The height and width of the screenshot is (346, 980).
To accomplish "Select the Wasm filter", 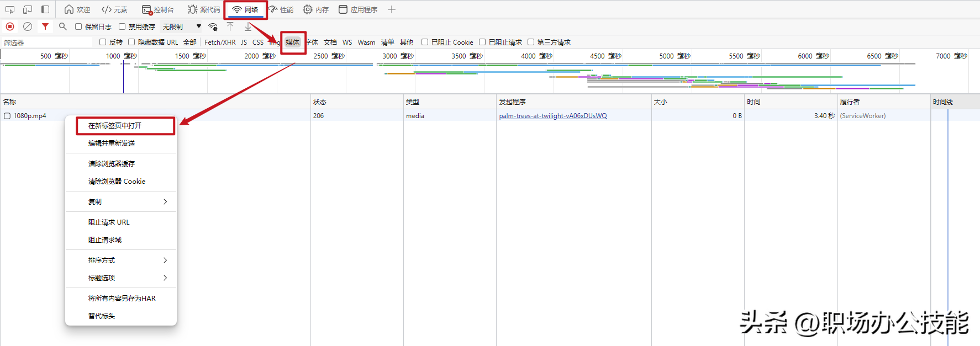I will [366, 42].
